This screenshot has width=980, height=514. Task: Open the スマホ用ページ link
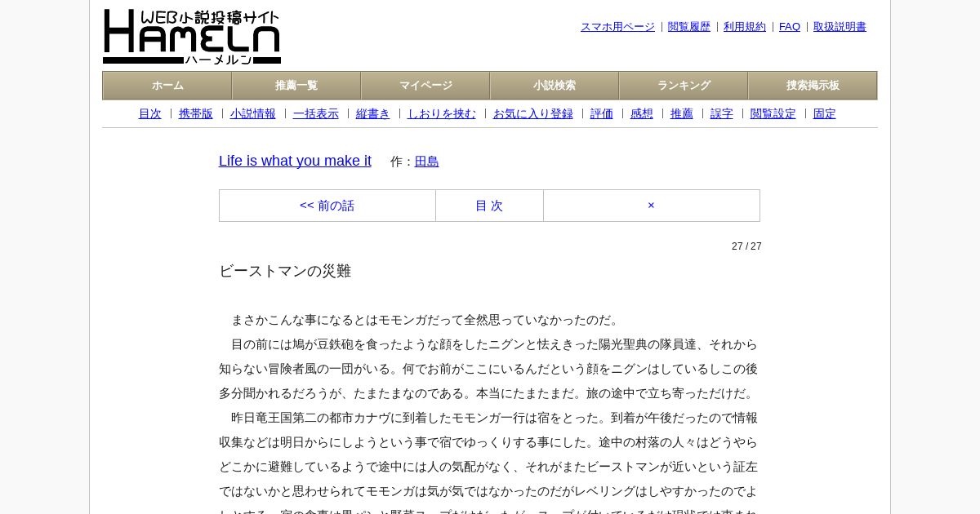(x=617, y=27)
